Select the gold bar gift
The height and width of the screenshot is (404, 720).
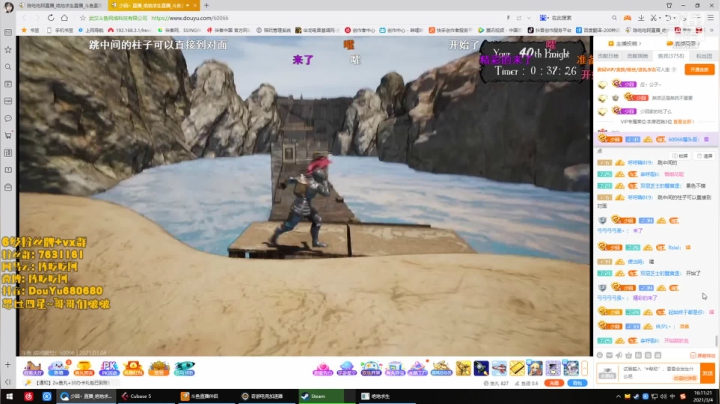point(517,368)
